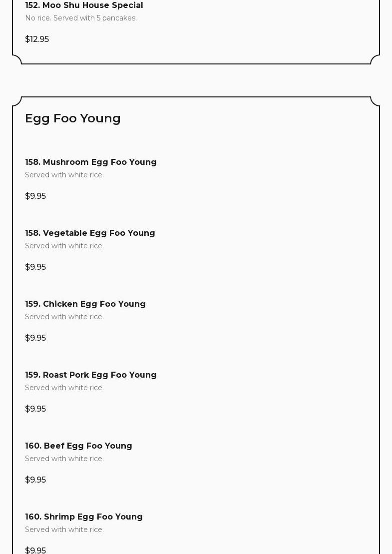Screen dimensions: 392x554
Task: Click the description under Shrimp Egg Foo Young
Action: [x=64, y=530]
